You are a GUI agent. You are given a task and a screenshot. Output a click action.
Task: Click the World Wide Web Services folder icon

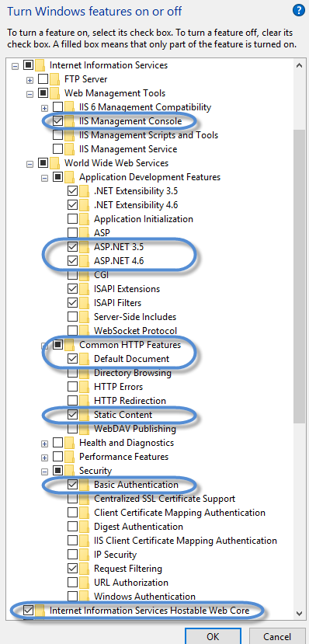(x=54, y=162)
